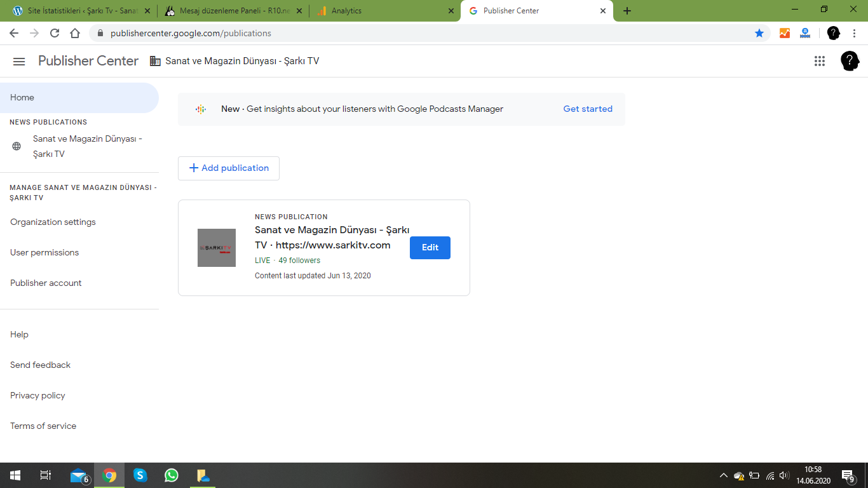This screenshot has width=868, height=488.
Task: Click the Google Podcasts logo icon
Action: [201, 109]
